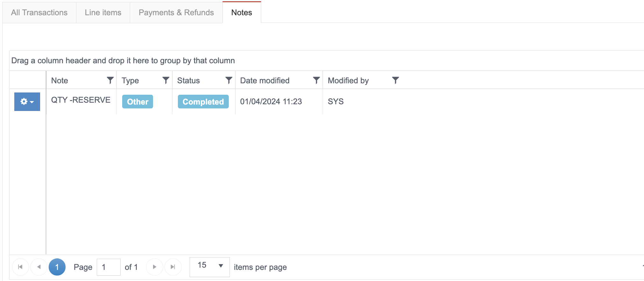Switch to the Line items tab
The width and height of the screenshot is (644, 281).
[x=103, y=13]
